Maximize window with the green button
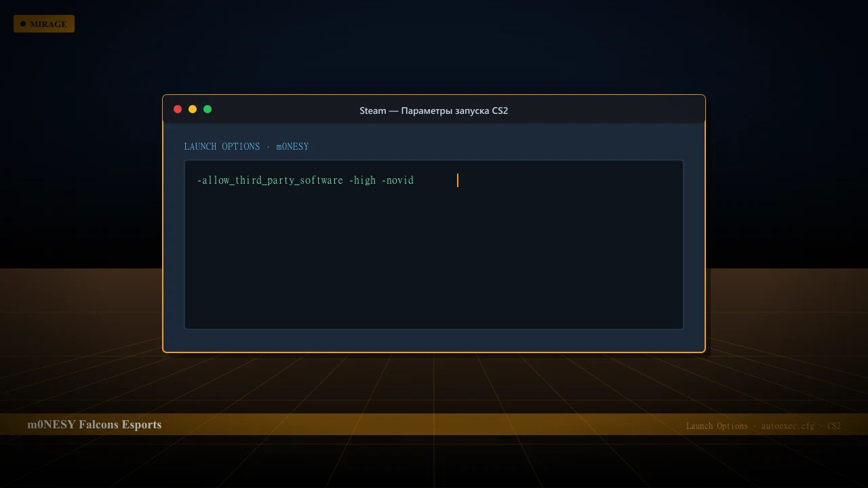Viewport: 868px width, 488px height. click(x=208, y=109)
